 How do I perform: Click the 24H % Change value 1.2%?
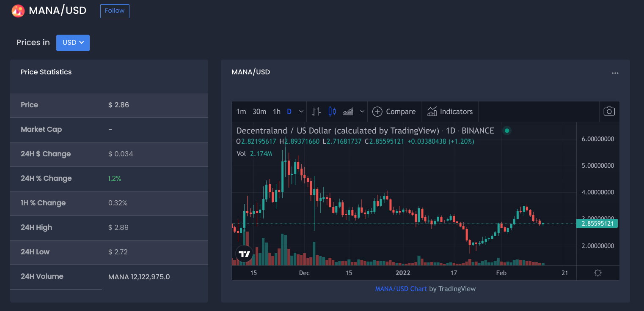pos(115,178)
